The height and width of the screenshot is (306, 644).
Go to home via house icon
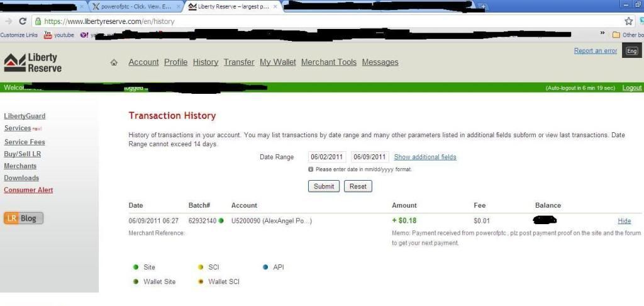[x=114, y=62]
